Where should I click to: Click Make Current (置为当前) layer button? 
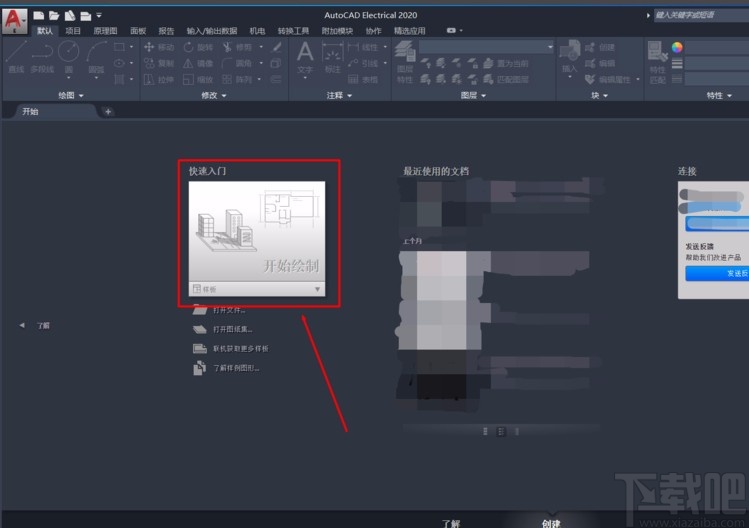(506, 63)
